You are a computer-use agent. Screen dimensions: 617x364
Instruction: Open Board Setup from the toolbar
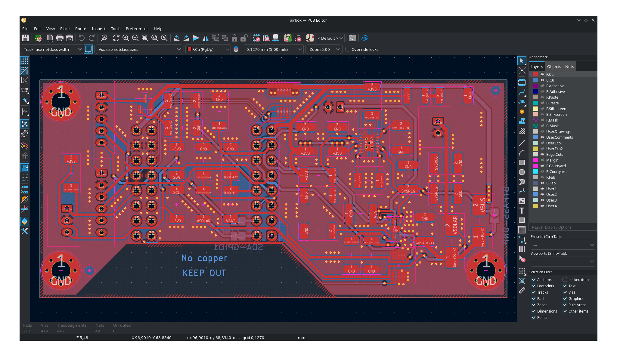38,38
